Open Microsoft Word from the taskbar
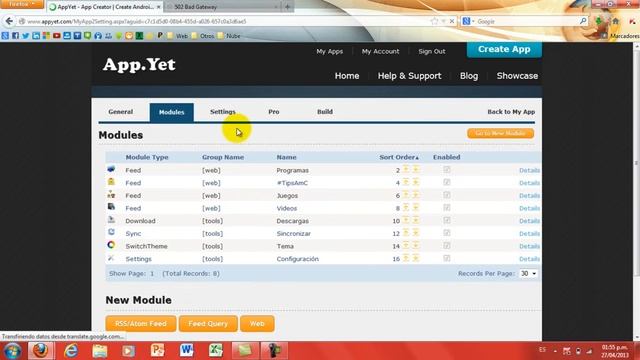 pyautogui.click(x=187, y=350)
